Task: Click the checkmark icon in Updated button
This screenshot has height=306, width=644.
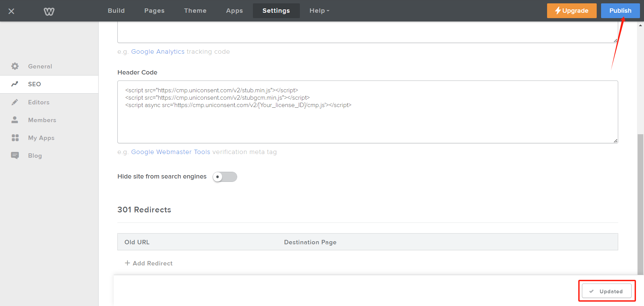Action: coord(592,291)
